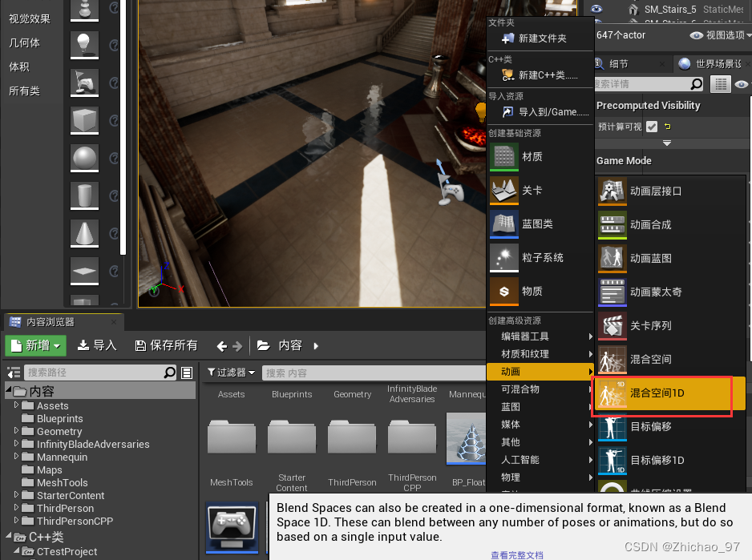The image size is (752, 560).
Task: Go back in content browser history
Action: [221, 346]
